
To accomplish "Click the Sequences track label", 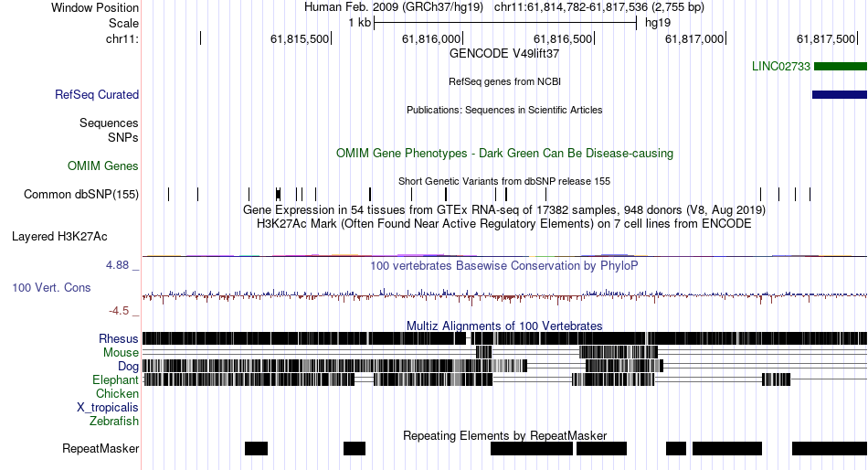I will [109, 123].
